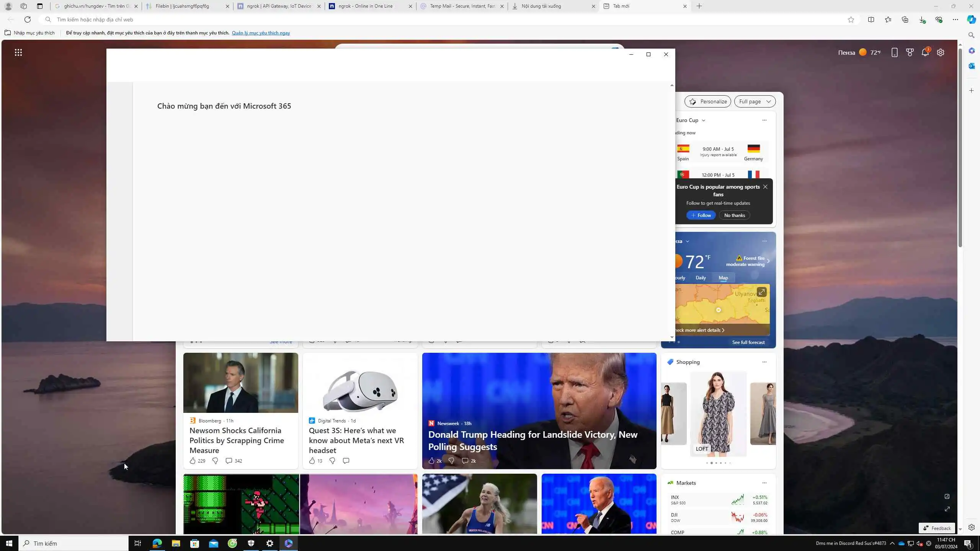Screen dimensions: 980x551
Task: Open the Copilot sidebar icon
Action: (971, 20)
